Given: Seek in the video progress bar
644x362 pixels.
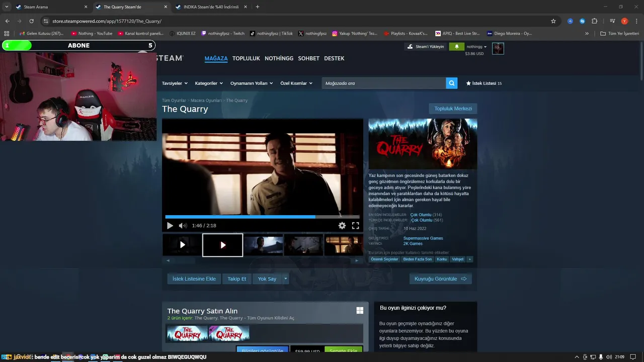Looking at the screenshot, I should (x=262, y=217).
